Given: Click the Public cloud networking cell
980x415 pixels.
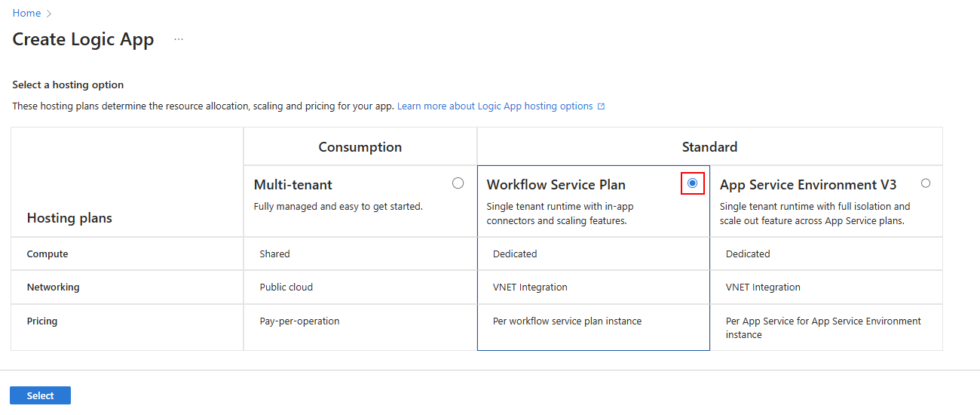Looking at the screenshot, I should tap(286, 287).
